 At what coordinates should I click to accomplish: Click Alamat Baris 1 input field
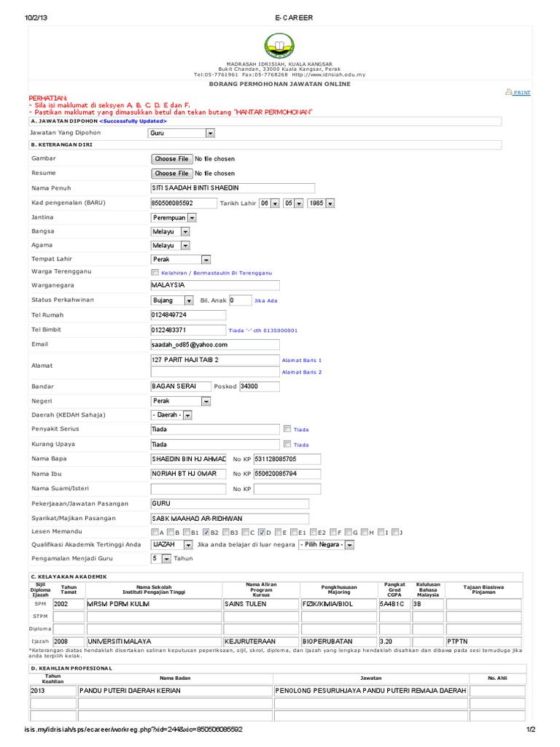215,360
